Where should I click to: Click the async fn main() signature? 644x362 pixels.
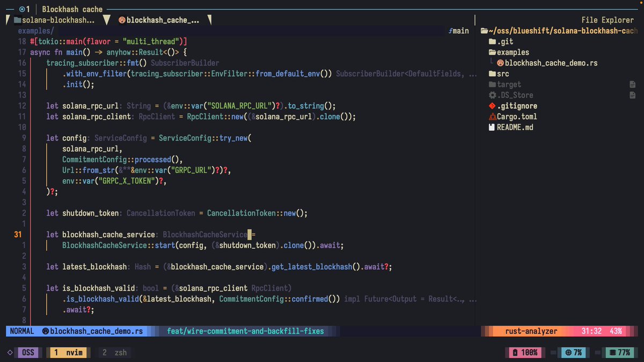tap(60, 52)
